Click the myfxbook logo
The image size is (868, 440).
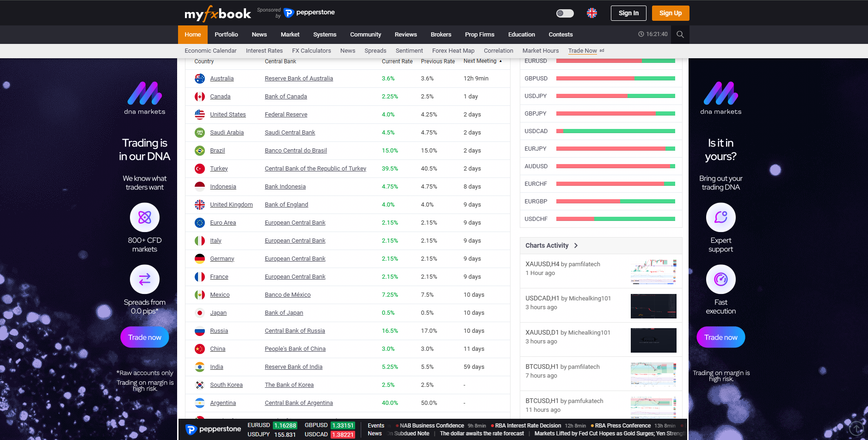click(217, 13)
